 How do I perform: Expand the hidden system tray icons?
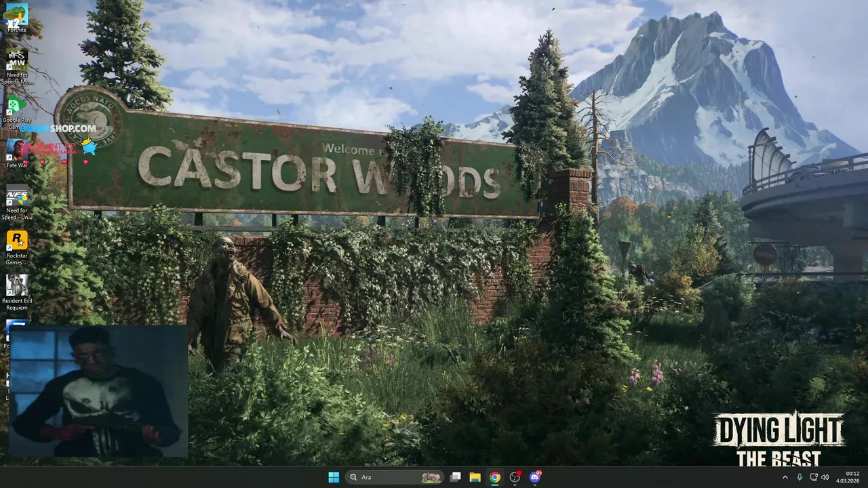tap(785, 477)
